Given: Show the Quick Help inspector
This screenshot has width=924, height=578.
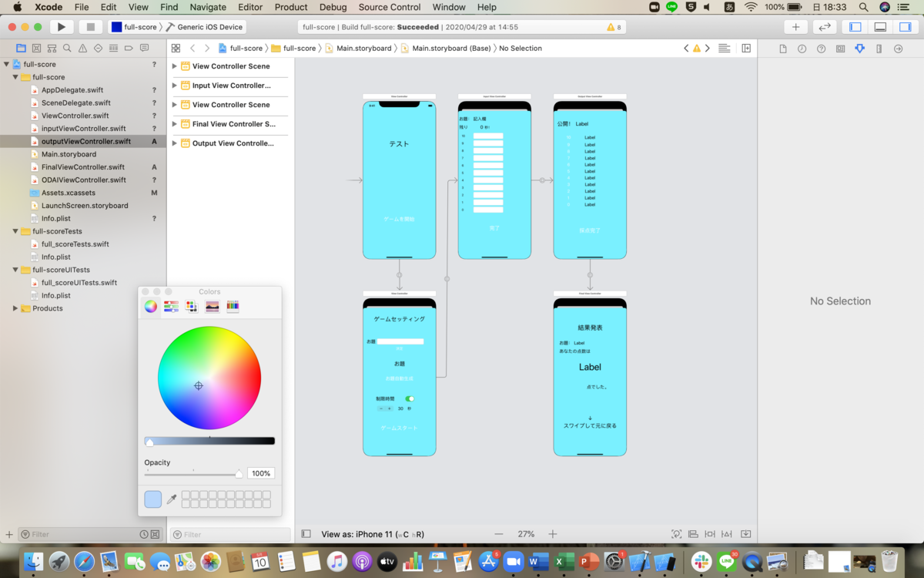Looking at the screenshot, I should (x=821, y=49).
